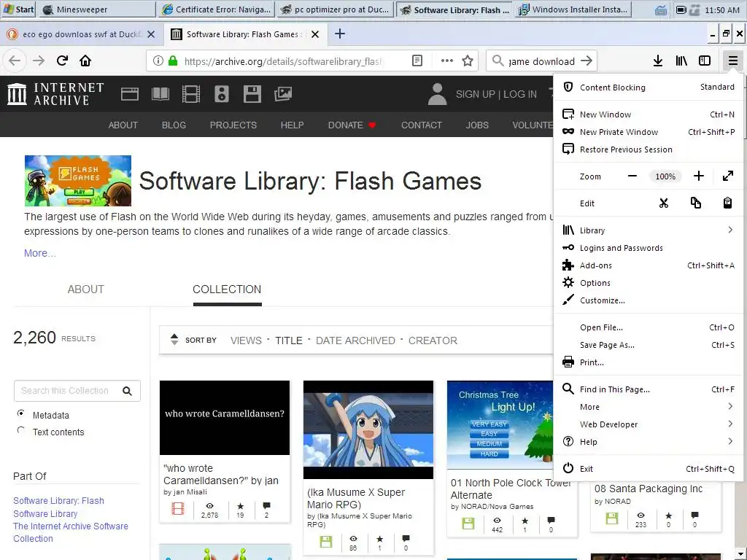This screenshot has width=747, height=560.
Task: Expand the Library submenu
Action: 648,230
